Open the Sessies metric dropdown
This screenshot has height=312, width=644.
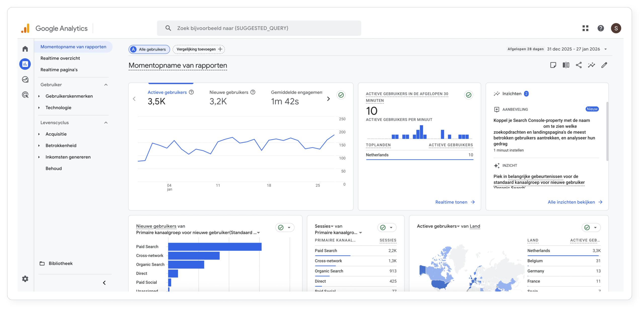pos(332,226)
